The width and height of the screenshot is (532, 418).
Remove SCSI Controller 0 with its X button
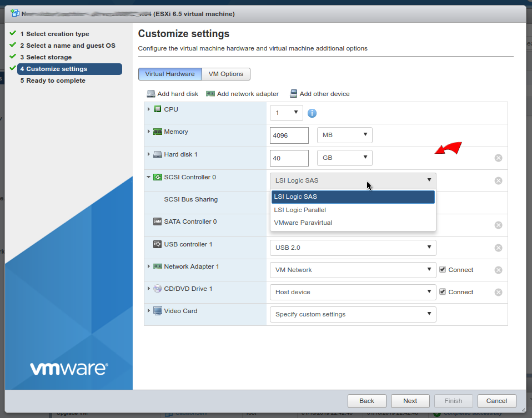click(499, 180)
